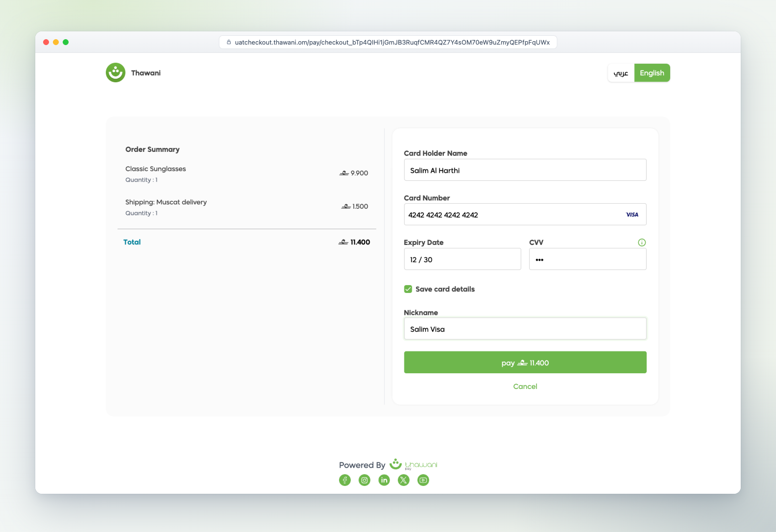Click the Classic Sunglasses item name
Image resolution: width=776 pixels, height=532 pixels.
(156, 169)
